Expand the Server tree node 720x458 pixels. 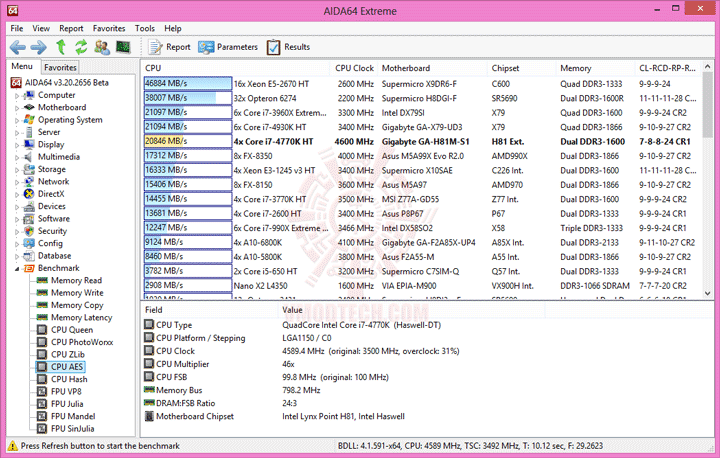point(17,133)
